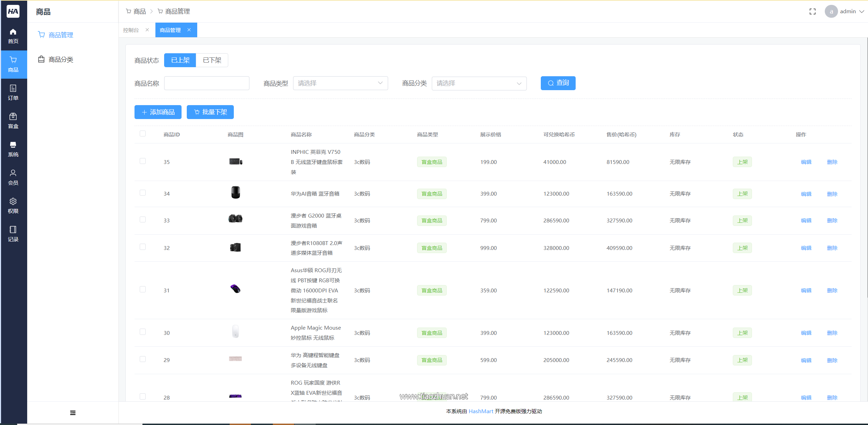Screen dimensions: 868x425
Task: Open the 记录 records sidebar icon
Action: [13, 234]
